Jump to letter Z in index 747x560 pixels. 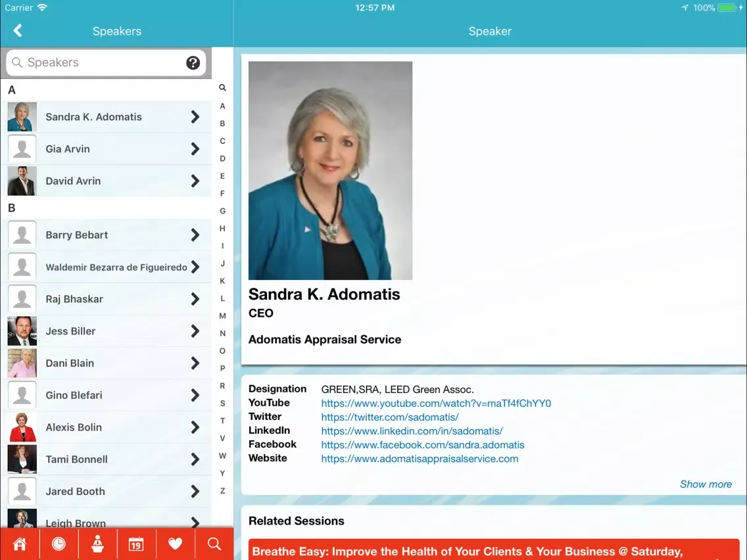tap(222, 490)
